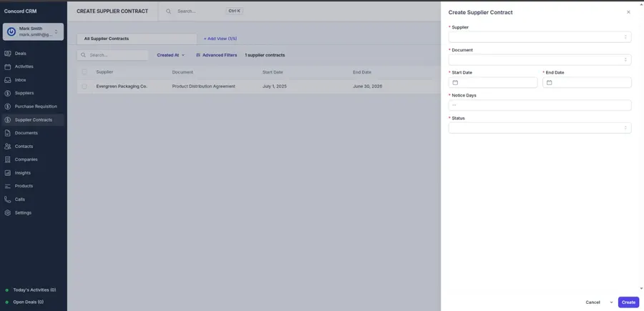Image resolution: width=644 pixels, height=311 pixels.
Task: Click the End Date calendar icon
Action: click(549, 82)
